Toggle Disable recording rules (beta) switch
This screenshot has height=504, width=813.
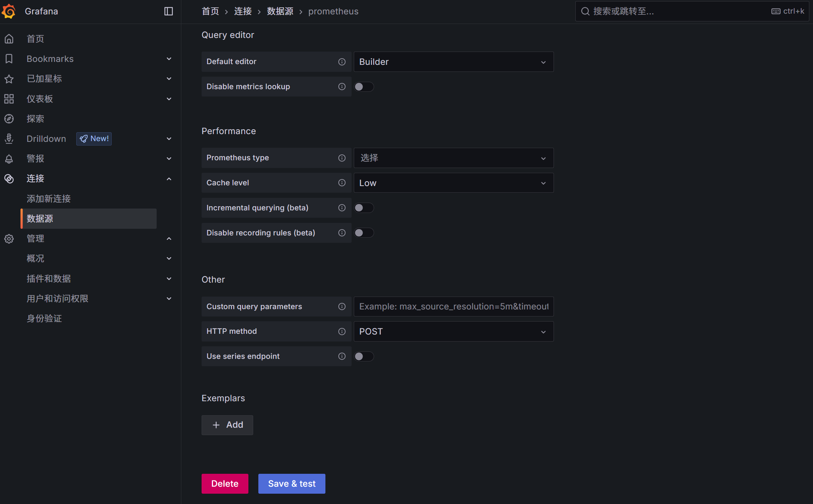coord(364,233)
